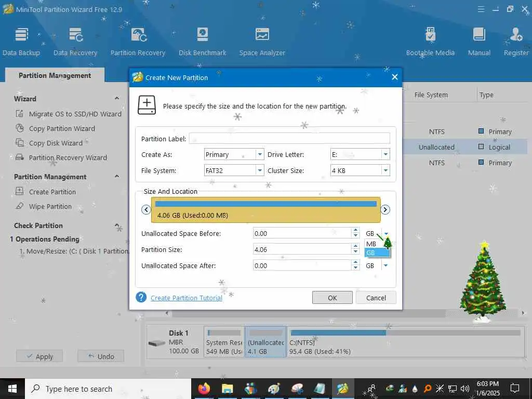Open the Partition Recovery tool
532x399 pixels.
click(138, 42)
